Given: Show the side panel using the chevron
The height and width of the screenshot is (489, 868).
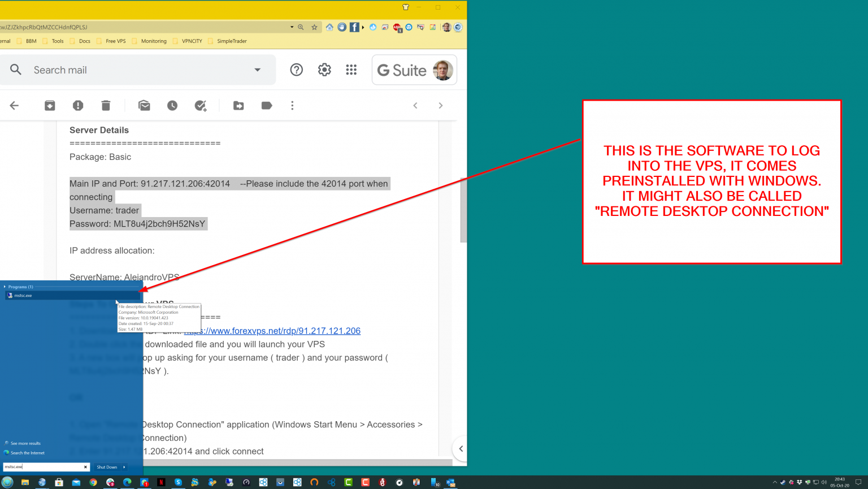Looking at the screenshot, I should (x=461, y=449).
